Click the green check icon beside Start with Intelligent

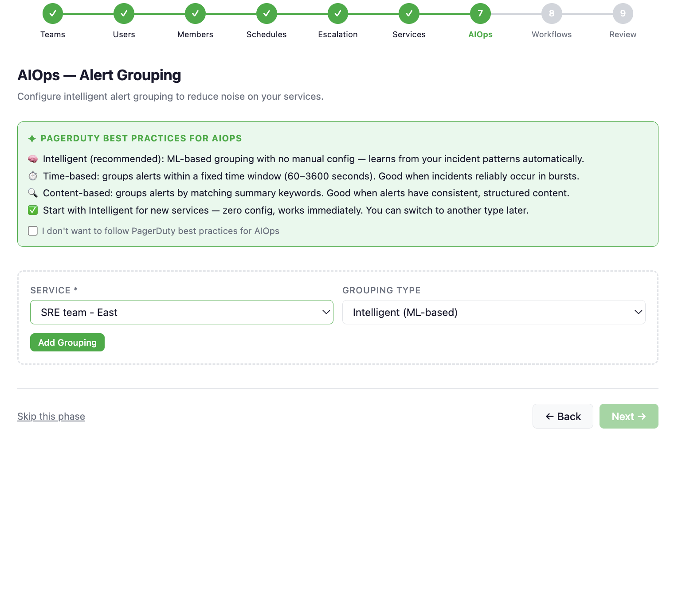(x=33, y=210)
